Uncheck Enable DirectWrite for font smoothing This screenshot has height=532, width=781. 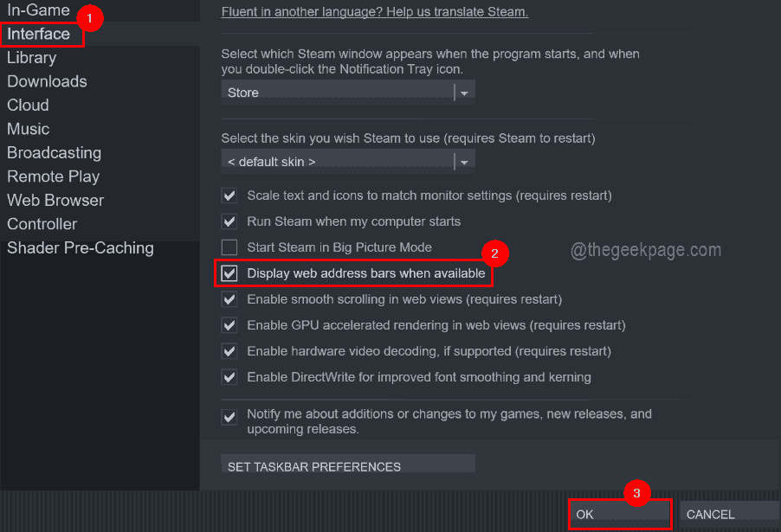229,377
